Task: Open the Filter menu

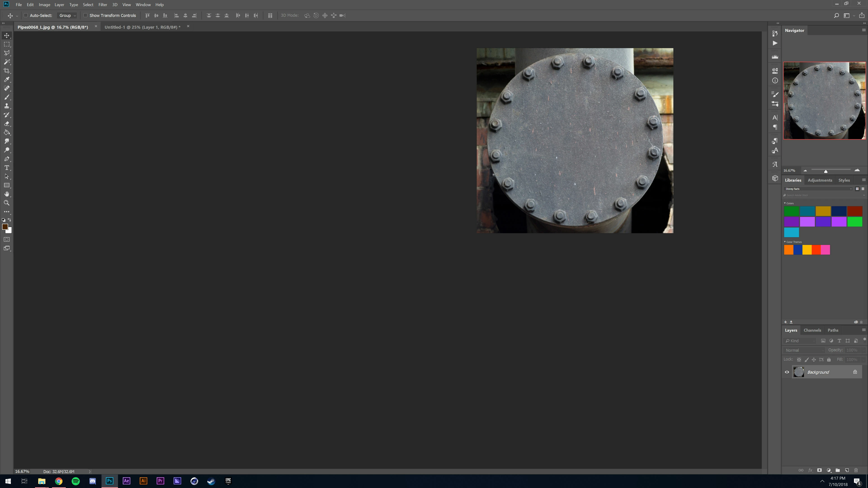Action: click(103, 5)
